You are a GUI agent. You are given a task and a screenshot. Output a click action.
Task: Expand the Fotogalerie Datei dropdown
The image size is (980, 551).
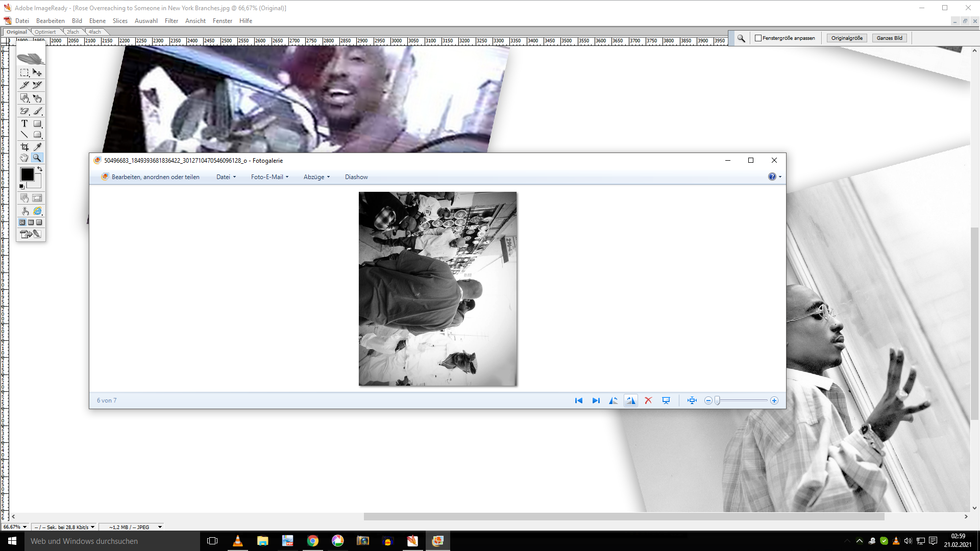click(x=226, y=177)
